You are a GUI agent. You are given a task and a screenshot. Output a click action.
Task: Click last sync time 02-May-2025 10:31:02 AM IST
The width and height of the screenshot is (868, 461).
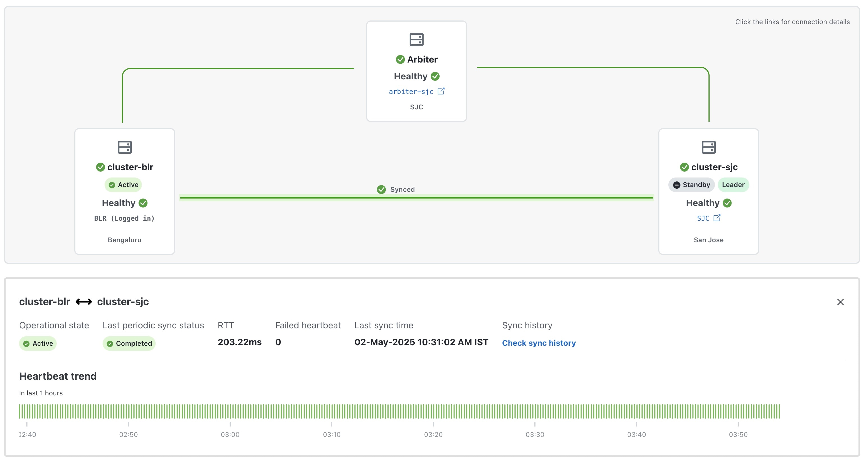click(421, 342)
